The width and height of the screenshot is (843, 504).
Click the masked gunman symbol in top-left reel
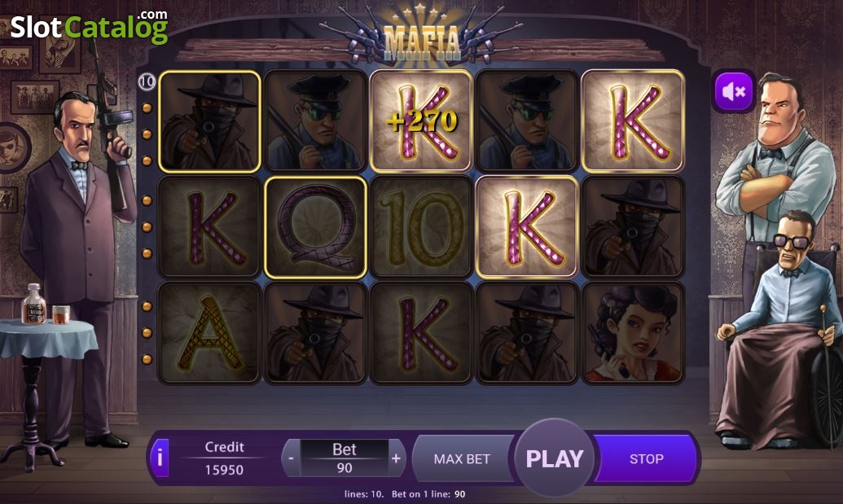pyautogui.click(x=209, y=121)
